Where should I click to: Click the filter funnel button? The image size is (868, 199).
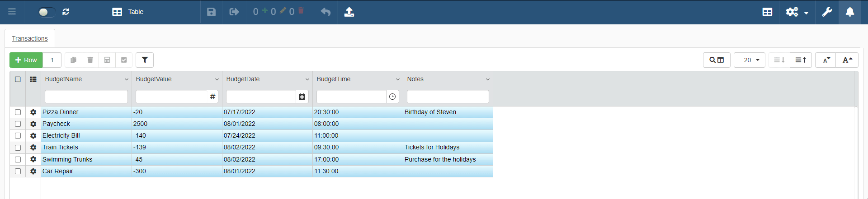(x=145, y=60)
